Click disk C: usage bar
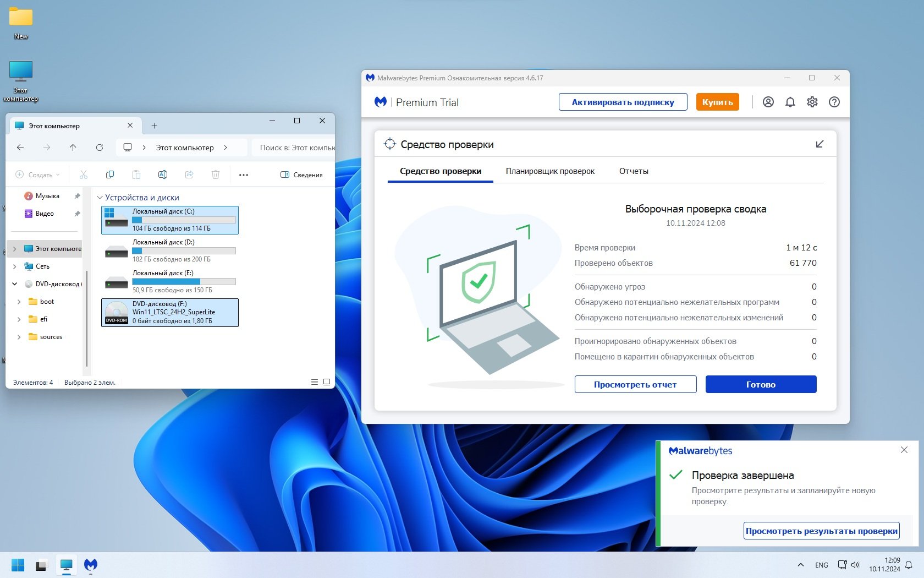The width and height of the screenshot is (924, 578). pos(184,220)
